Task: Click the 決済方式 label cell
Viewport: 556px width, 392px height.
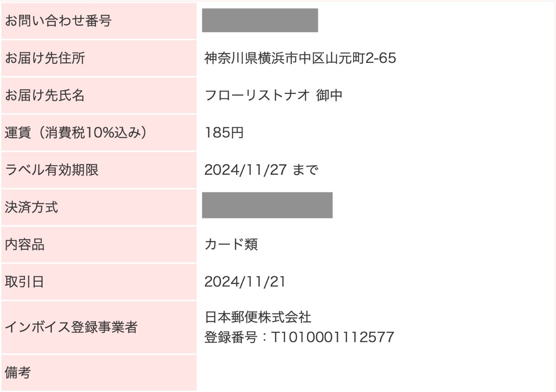Action: [x=99, y=207]
